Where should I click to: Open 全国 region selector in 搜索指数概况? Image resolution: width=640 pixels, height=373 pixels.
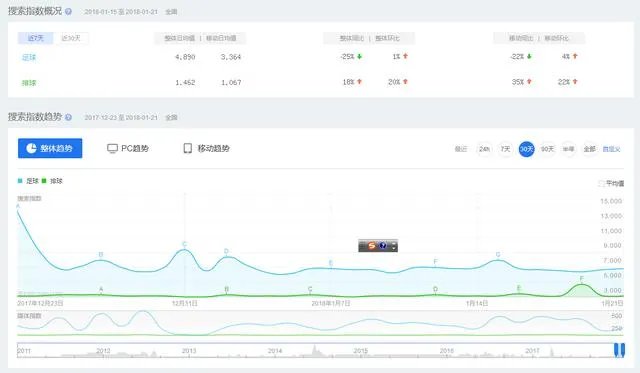pos(171,12)
